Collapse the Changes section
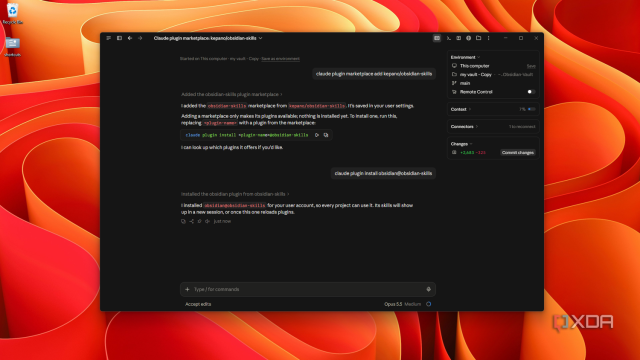The width and height of the screenshot is (640, 360). (x=461, y=144)
